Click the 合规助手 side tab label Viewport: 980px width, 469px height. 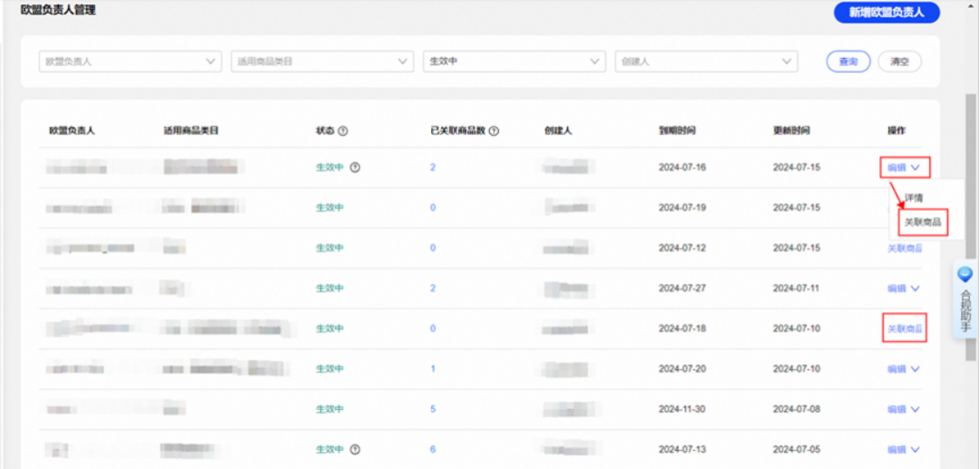[965, 310]
